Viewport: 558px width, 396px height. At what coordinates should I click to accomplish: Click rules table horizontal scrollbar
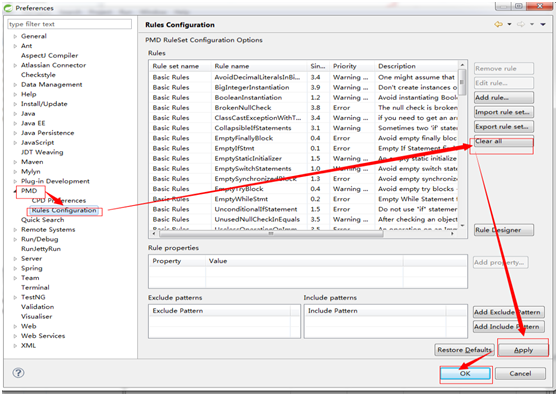click(271, 234)
